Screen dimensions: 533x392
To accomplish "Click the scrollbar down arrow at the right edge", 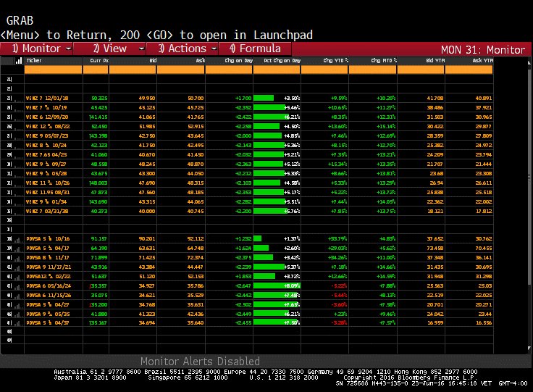I will 529,348.
